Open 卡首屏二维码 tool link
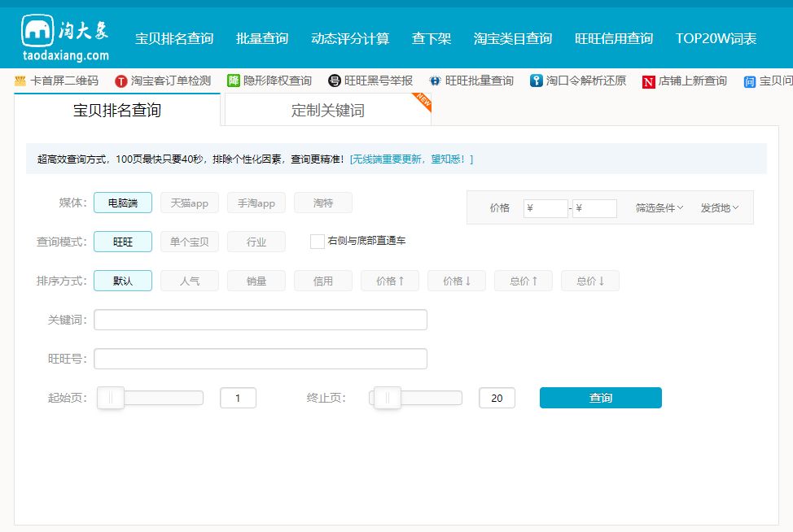Screen dimensions: 793x532 click(64, 81)
